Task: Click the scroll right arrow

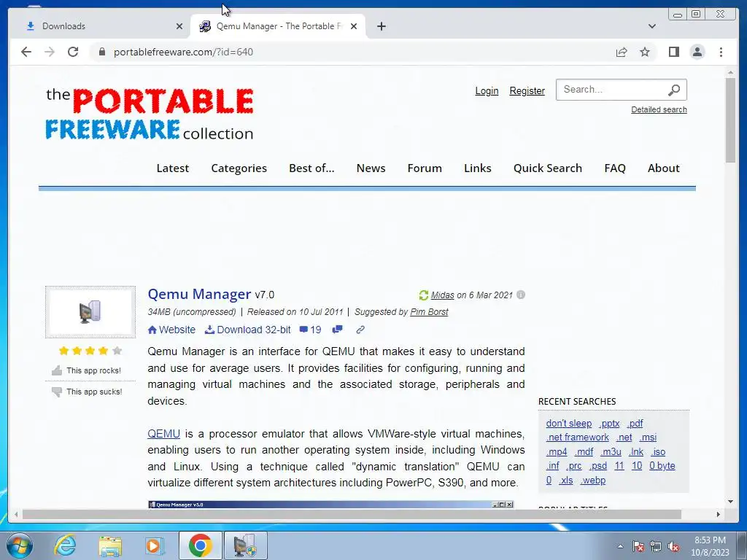Action: pos(719,514)
